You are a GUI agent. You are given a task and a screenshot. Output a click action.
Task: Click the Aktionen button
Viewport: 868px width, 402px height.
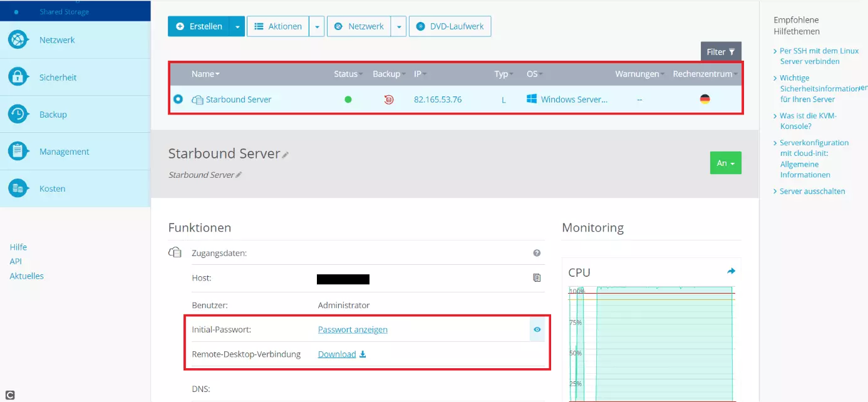[x=278, y=26]
